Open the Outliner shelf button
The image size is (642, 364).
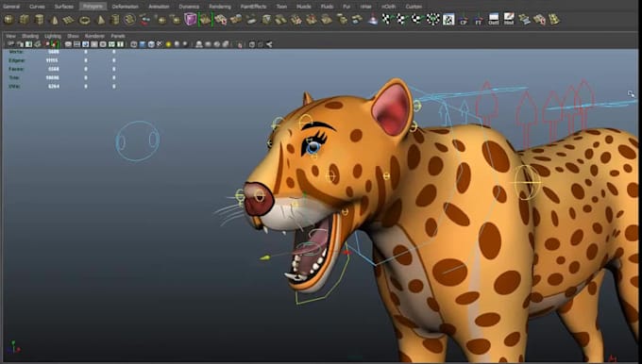pos(494,19)
